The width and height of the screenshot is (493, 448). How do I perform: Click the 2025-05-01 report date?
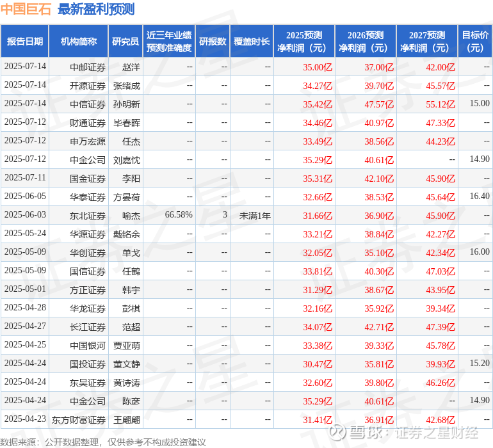pyautogui.click(x=25, y=289)
